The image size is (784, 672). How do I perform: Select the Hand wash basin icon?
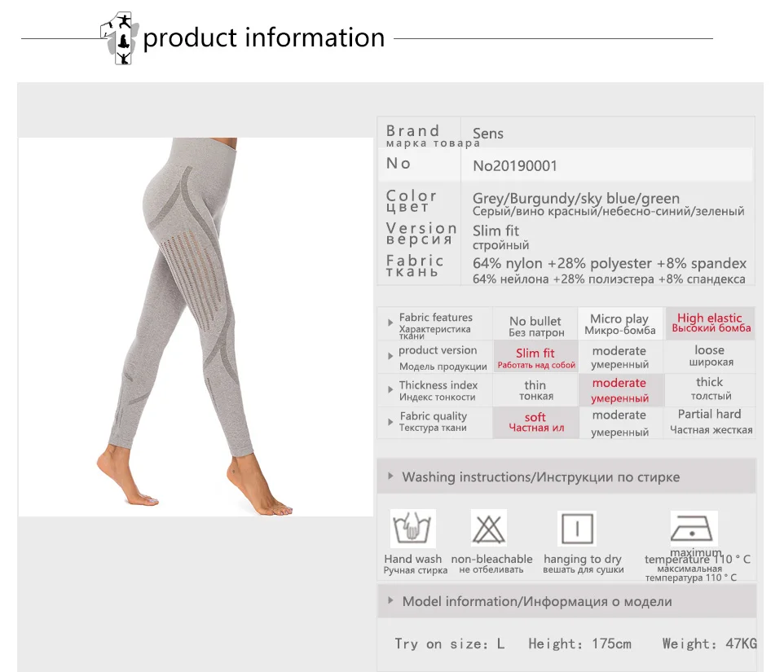tap(412, 529)
